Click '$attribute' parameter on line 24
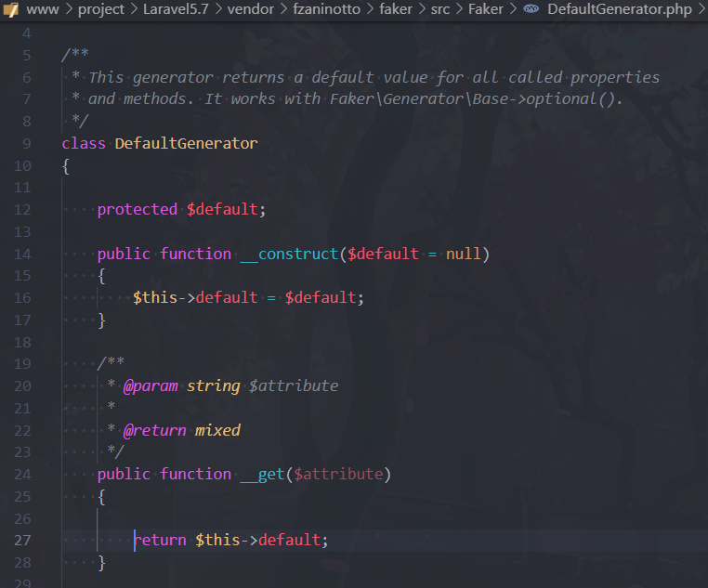This screenshot has width=708, height=588. pos(338,475)
